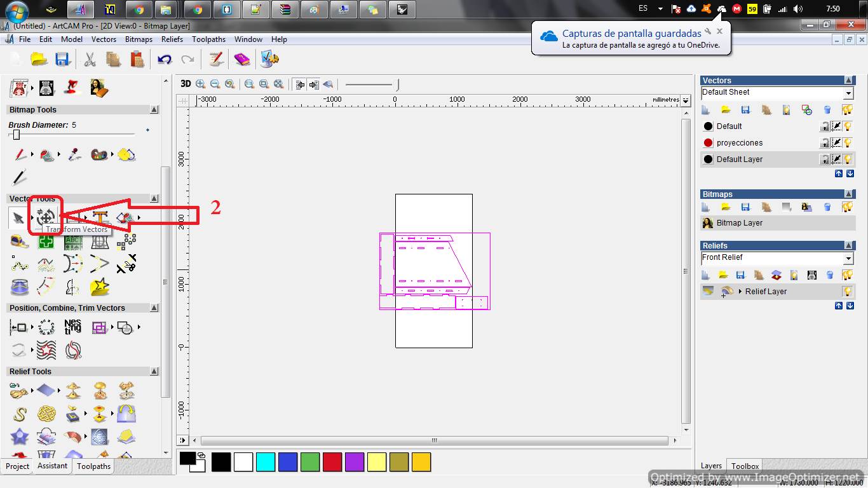Open the Bitmaps menu

tap(139, 39)
